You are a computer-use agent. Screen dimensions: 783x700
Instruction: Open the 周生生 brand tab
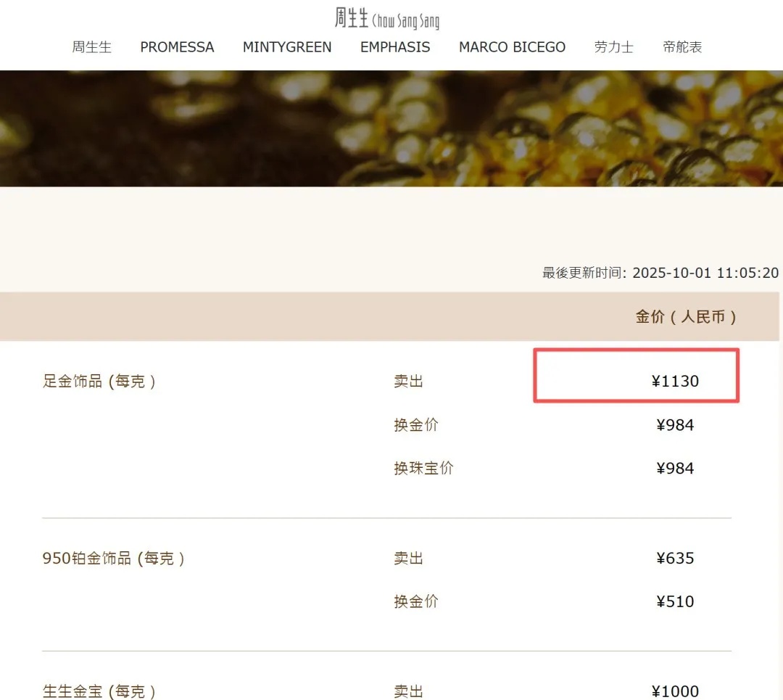(92, 47)
